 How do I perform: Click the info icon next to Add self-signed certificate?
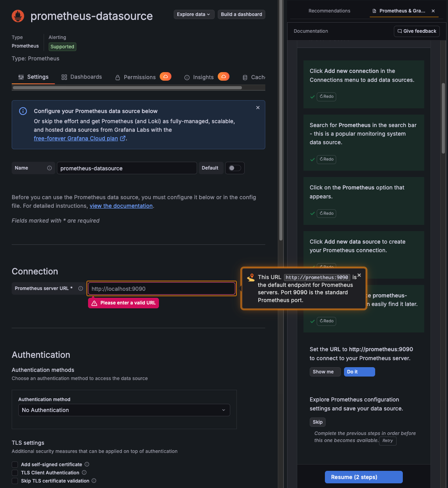(x=87, y=464)
